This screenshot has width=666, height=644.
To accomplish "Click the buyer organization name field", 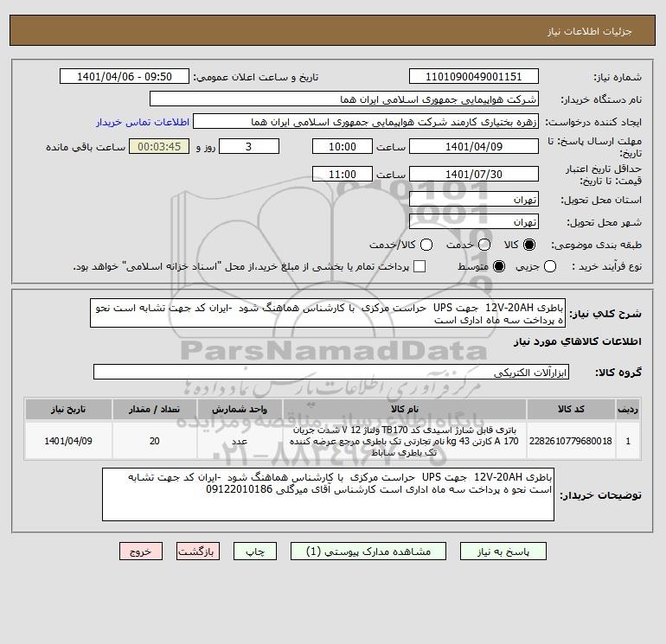I will coord(344,99).
